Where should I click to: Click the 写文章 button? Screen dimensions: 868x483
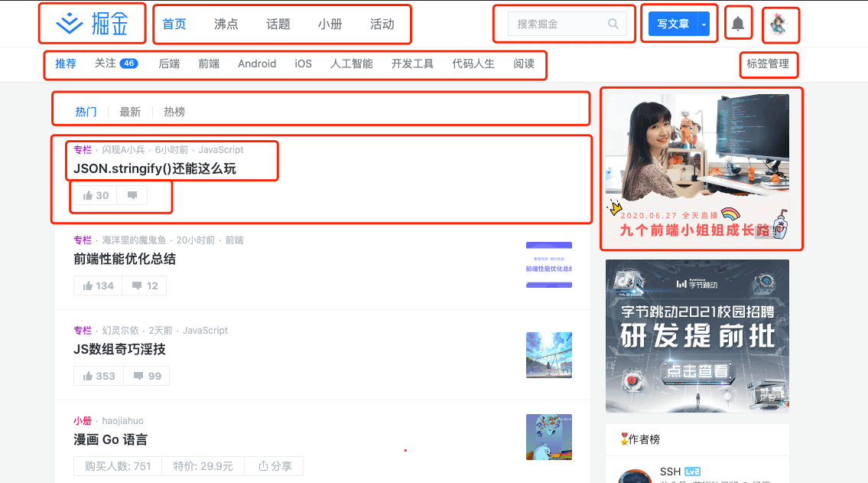(672, 24)
